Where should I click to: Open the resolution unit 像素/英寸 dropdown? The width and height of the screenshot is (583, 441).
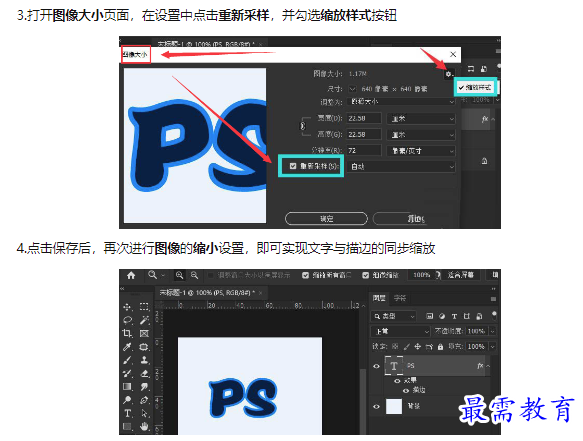click(421, 151)
